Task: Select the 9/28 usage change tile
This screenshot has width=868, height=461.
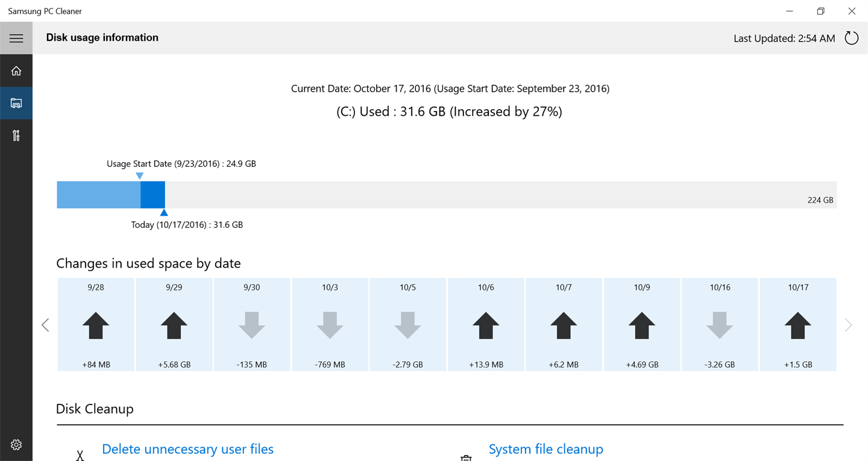Action: [x=96, y=324]
